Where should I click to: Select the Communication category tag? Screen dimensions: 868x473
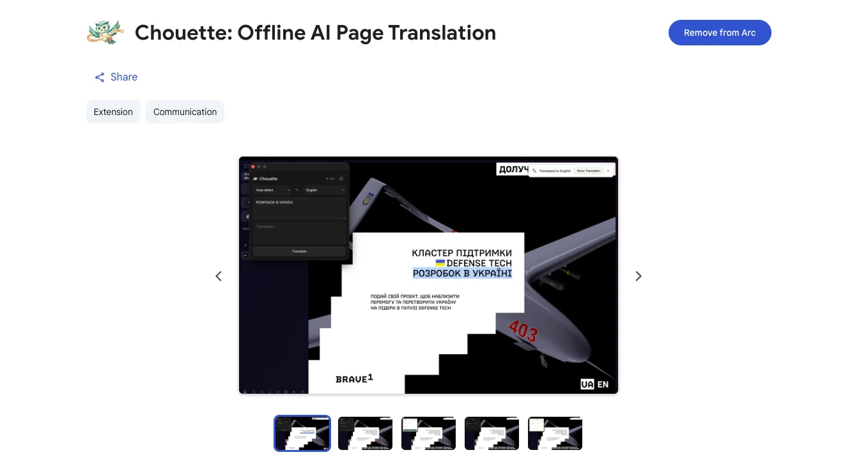coord(185,112)
